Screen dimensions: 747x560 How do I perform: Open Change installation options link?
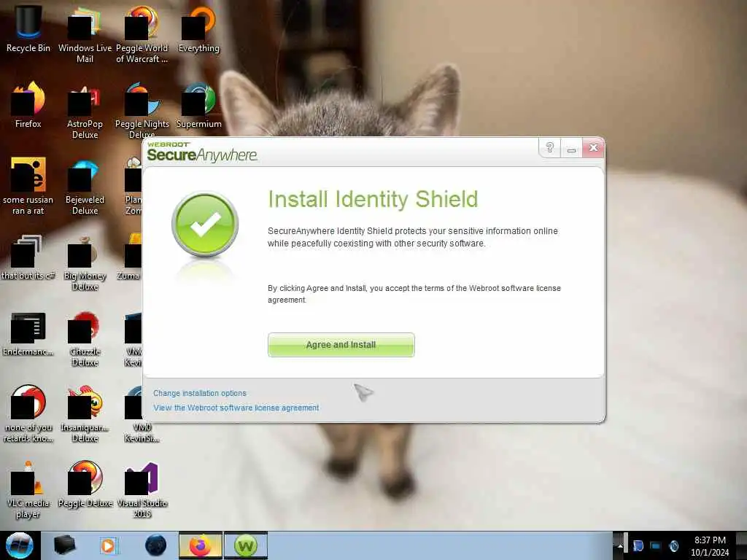pyautogui.click(x=200, y=393)
